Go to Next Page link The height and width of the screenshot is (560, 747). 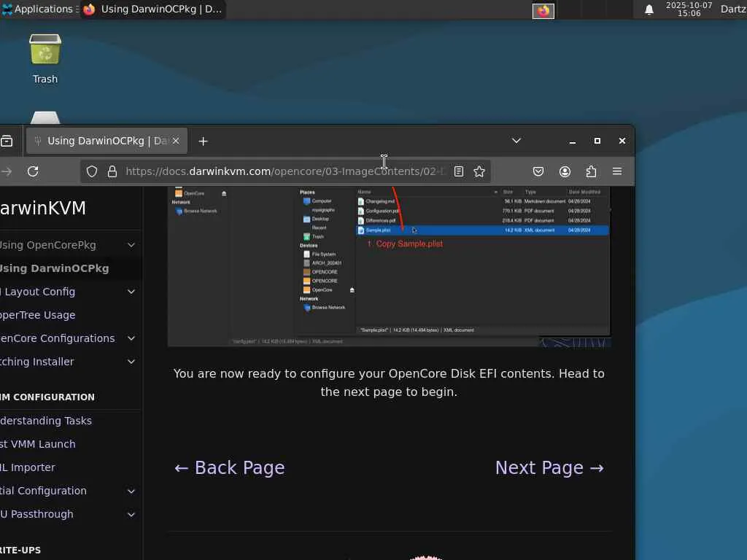(550, 468)
